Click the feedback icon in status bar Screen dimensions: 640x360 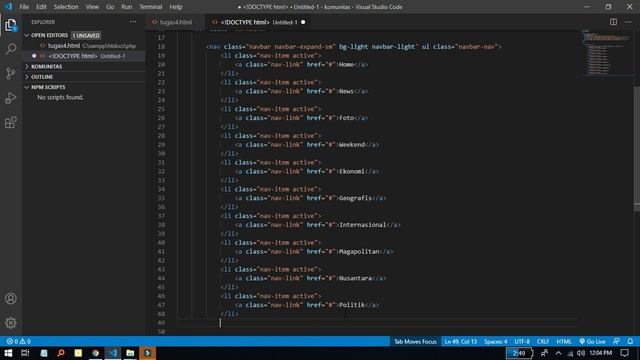[x=616, y=342]
